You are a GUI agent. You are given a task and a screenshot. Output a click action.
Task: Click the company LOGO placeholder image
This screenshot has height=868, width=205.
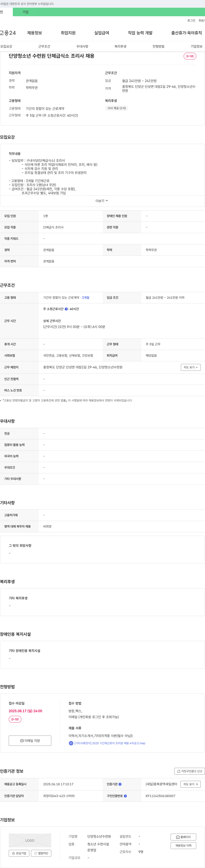click(30, 840)
